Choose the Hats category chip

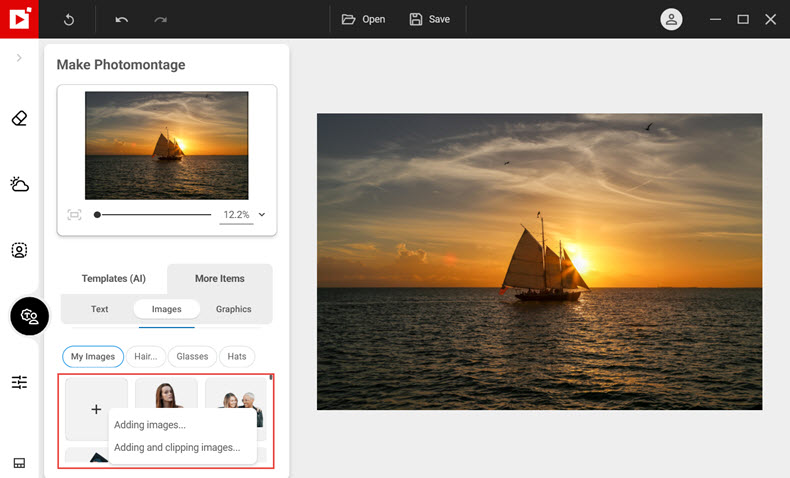237,357
